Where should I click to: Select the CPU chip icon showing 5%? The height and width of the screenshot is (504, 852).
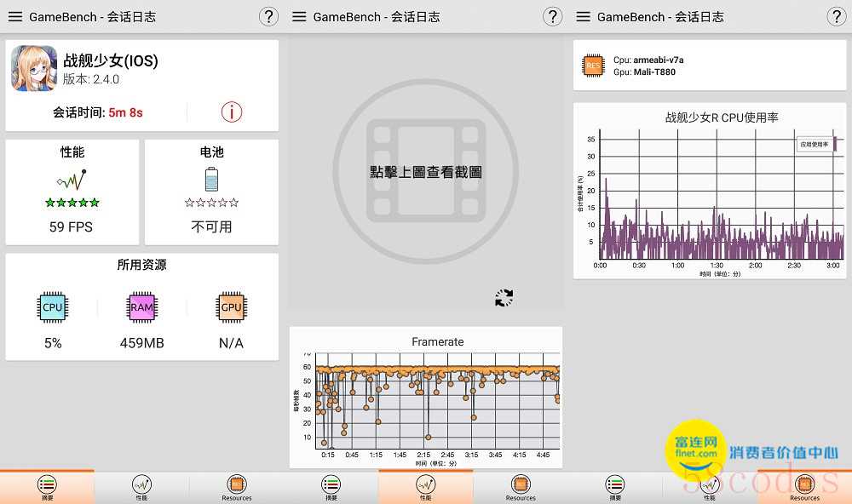click(x=53, y=307)
